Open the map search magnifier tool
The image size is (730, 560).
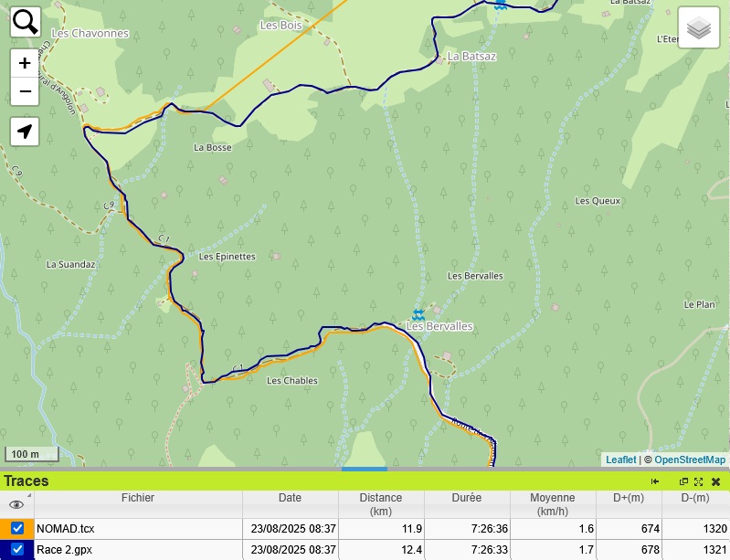26,22
